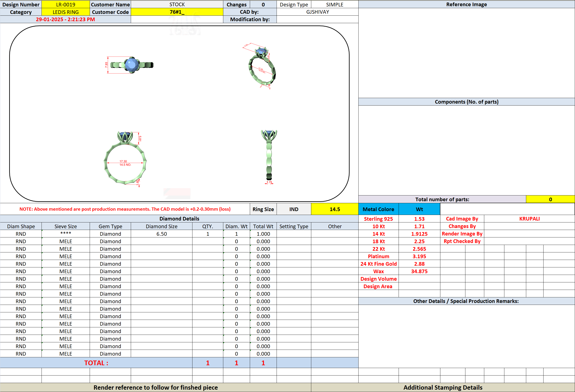Screen dimensions: 575x392
Task: Click Render reference to follow for finshed piece
Action: click(x=155, y=387)
